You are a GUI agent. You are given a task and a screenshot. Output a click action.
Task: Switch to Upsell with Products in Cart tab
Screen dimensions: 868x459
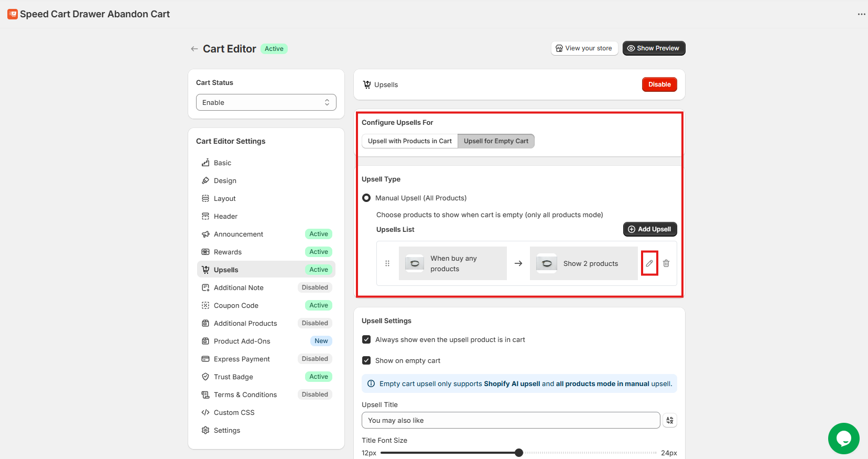pyautogui.click(x=409, y=141)
